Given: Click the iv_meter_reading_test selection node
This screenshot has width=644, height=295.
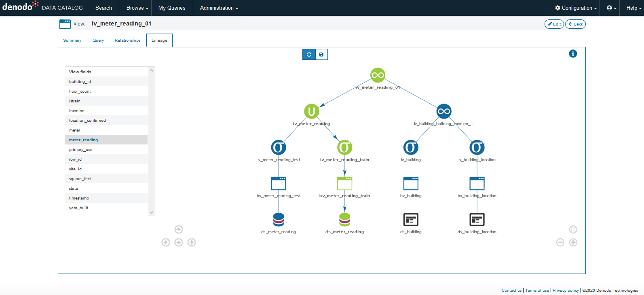Looking at the screenshot, I should 279,147.
